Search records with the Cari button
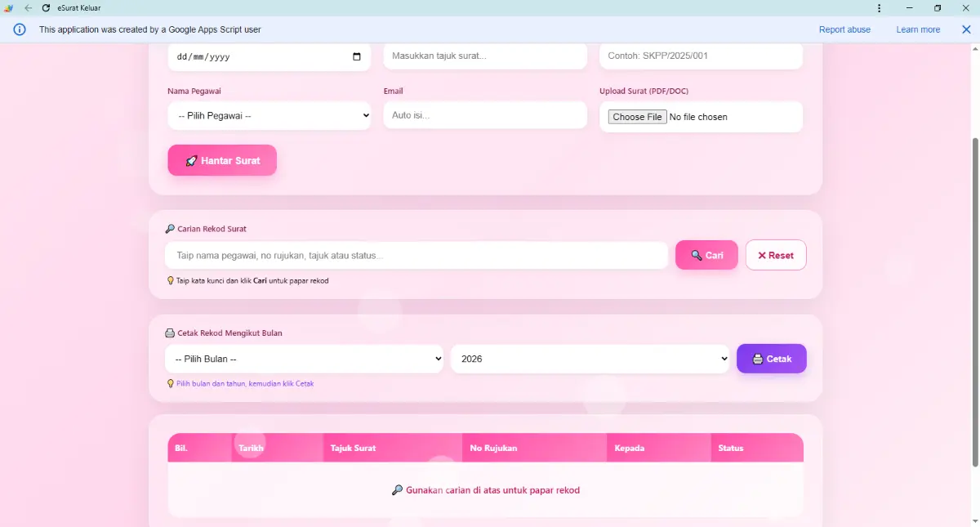 (x=706, y=255)
